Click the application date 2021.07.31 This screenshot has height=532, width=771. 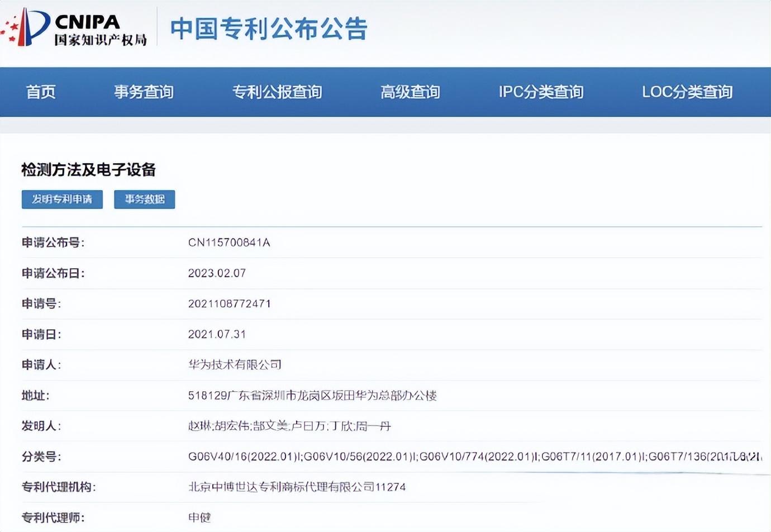pos(217,334)
